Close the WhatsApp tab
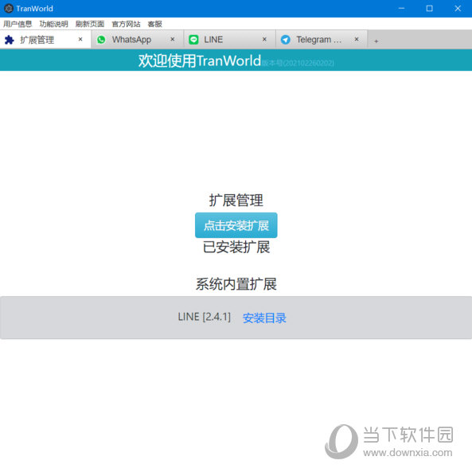 point(173,39)
